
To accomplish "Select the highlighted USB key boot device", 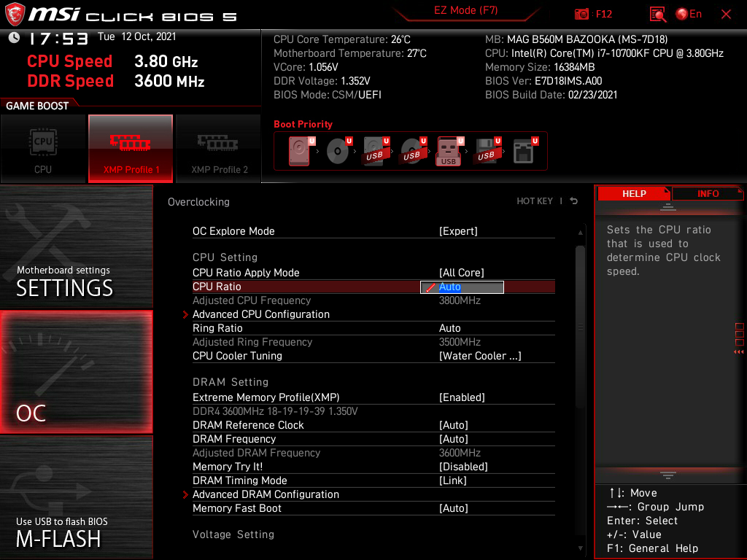I will tap(449, 151).
